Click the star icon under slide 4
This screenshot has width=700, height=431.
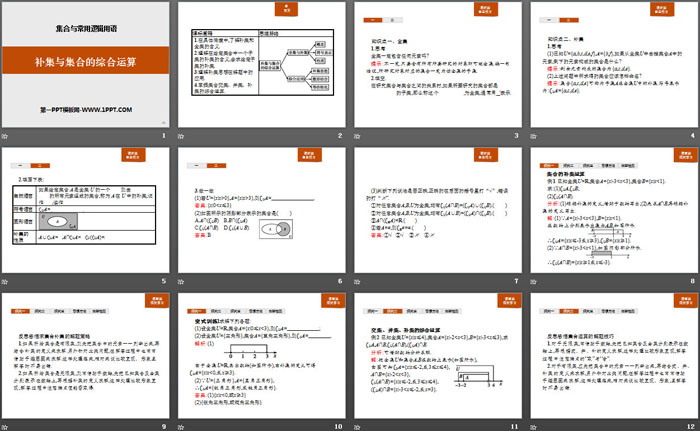533,136
